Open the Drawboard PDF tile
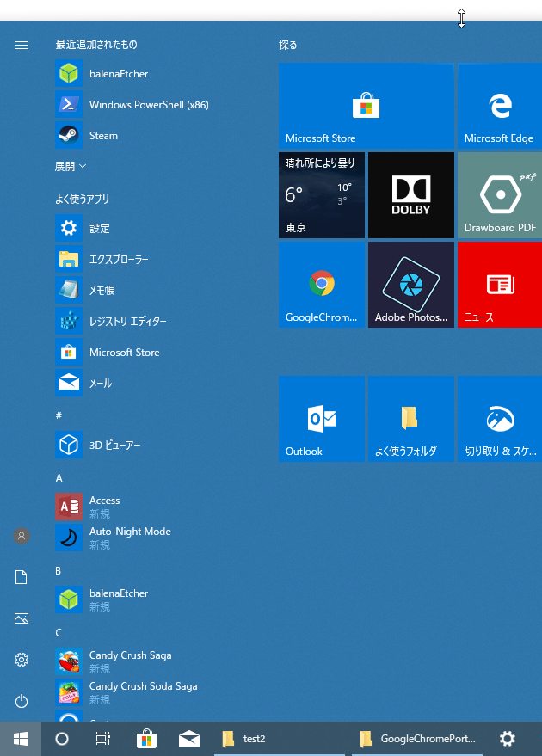Image resolution: width=542 pixels, height=756 pixels. pyautogui.click(x=500, y=195)
